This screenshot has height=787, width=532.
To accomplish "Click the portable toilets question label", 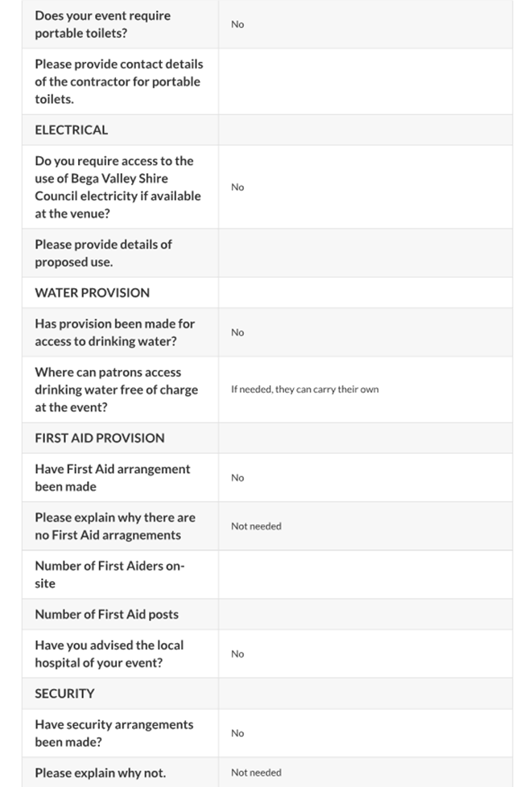I will (x=102, y=24).
